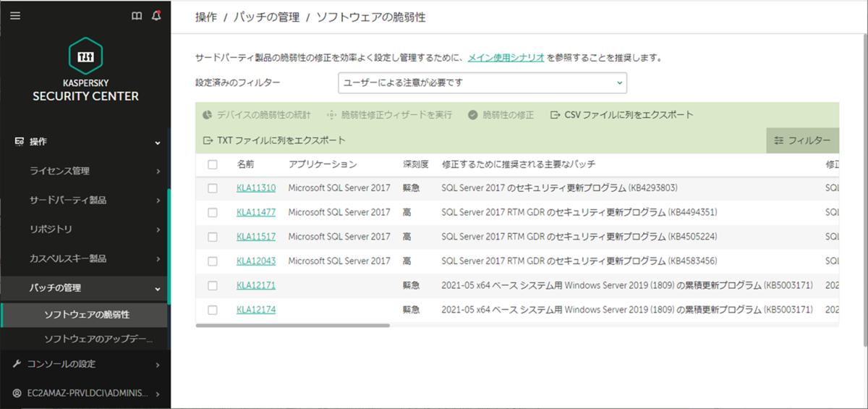
Task: Click the 操作 section monitor icon
Action: [x=19, y=142]
